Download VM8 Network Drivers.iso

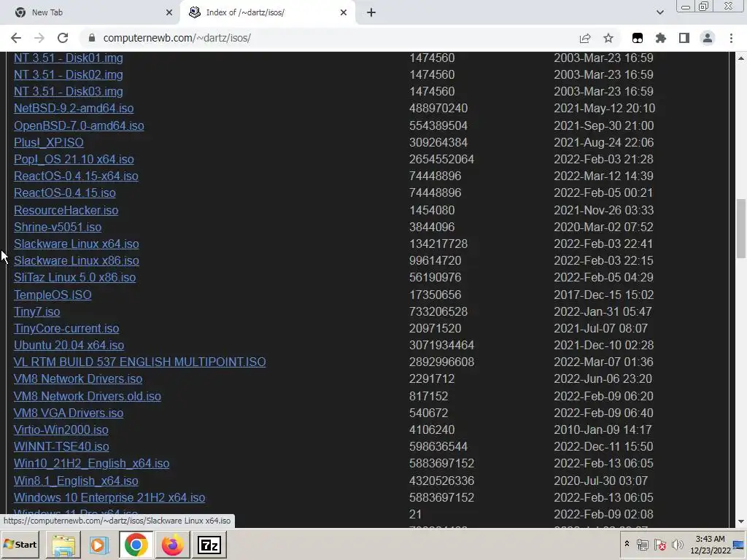click(77, 379)
